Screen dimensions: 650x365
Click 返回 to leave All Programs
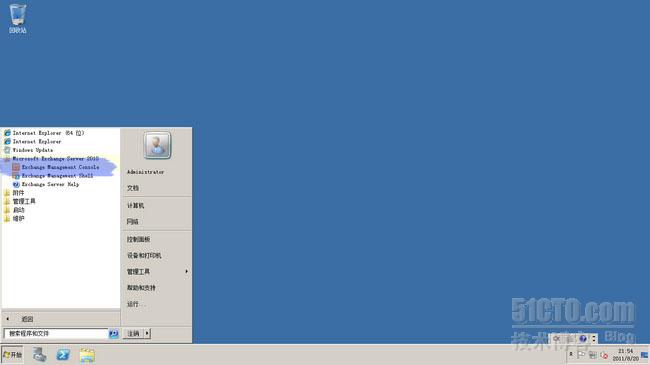point(27,319)
